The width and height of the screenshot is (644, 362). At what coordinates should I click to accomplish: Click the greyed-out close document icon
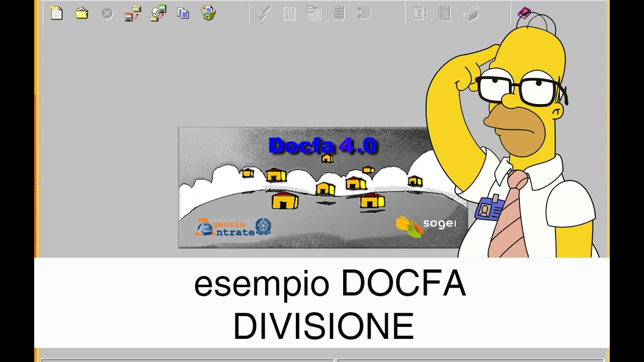[x=107, y=14]
